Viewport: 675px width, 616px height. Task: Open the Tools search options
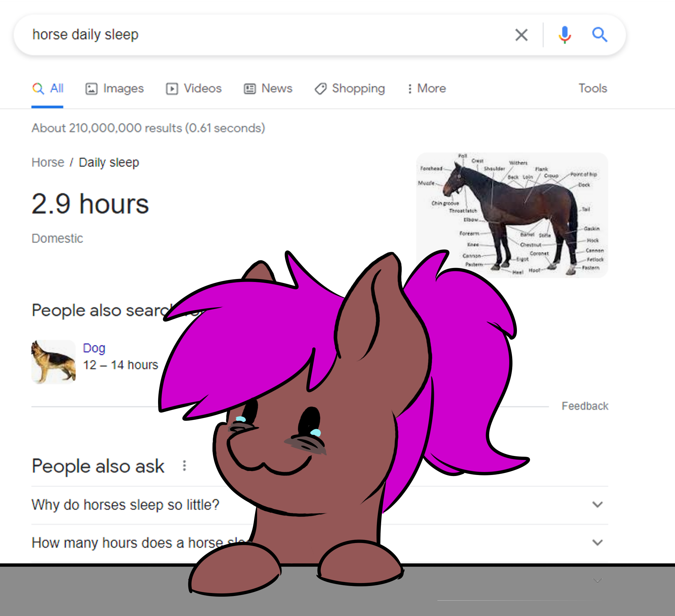(x=593, y=88)
